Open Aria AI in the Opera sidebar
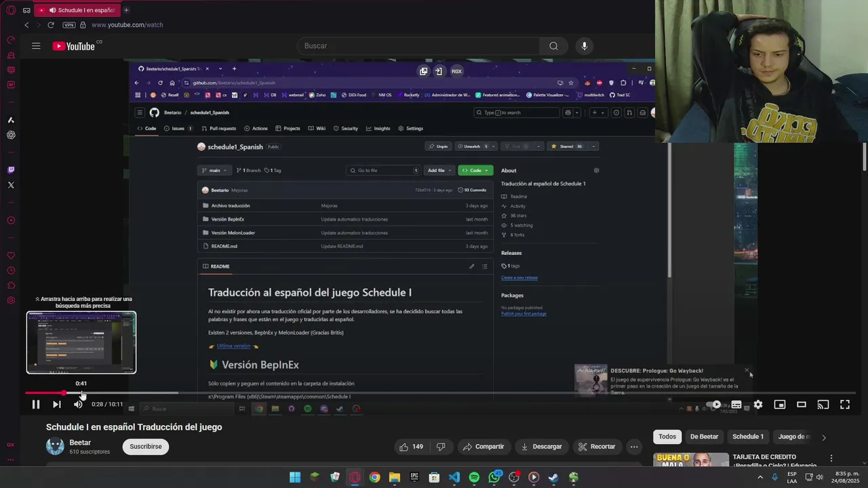 pos(11,120)
